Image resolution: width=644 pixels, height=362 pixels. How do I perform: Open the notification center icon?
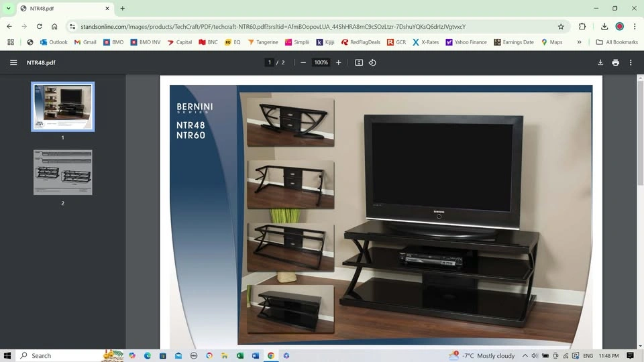coord(630,355)
